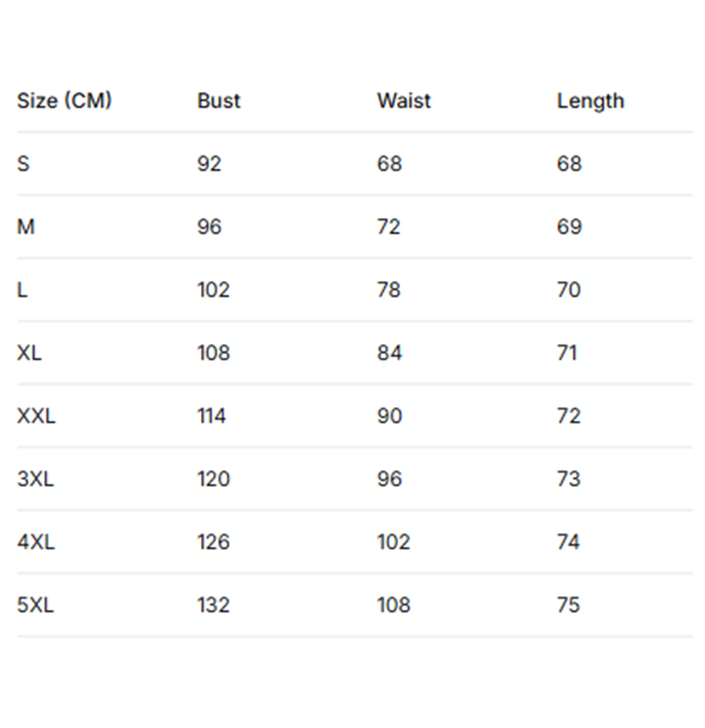This screenshot has width=705, height=728.
Task: Click the L size row label
Action: [22, 290]
